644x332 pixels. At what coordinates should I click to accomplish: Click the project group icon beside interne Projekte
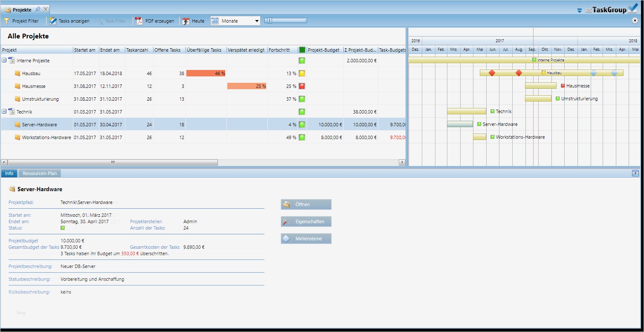[x=12, y=60]
